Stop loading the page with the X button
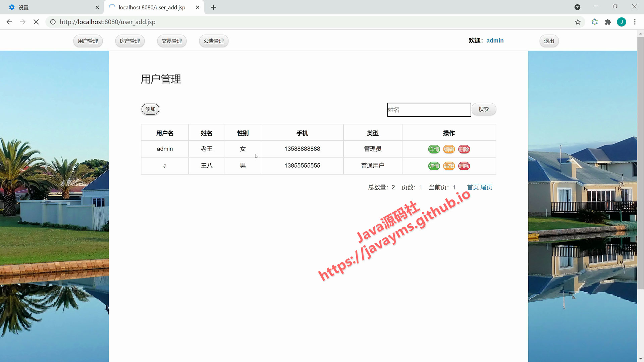 (36, 22)
